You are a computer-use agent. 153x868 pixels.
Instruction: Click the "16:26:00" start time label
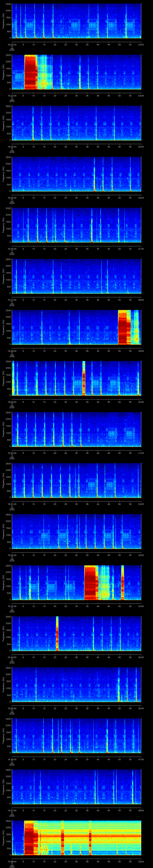[x=12, y=249]
